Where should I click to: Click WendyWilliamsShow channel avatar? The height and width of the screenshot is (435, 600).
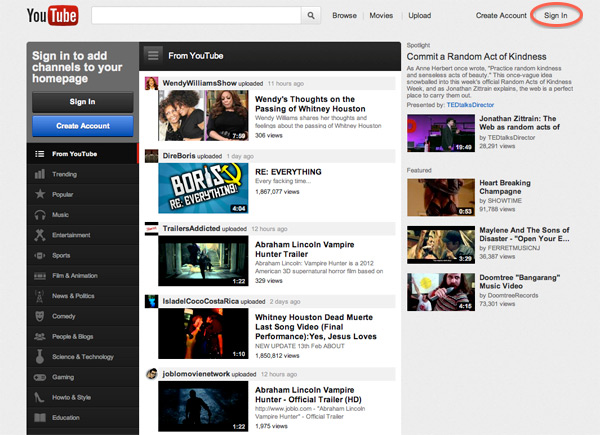(x=152, y=83)
